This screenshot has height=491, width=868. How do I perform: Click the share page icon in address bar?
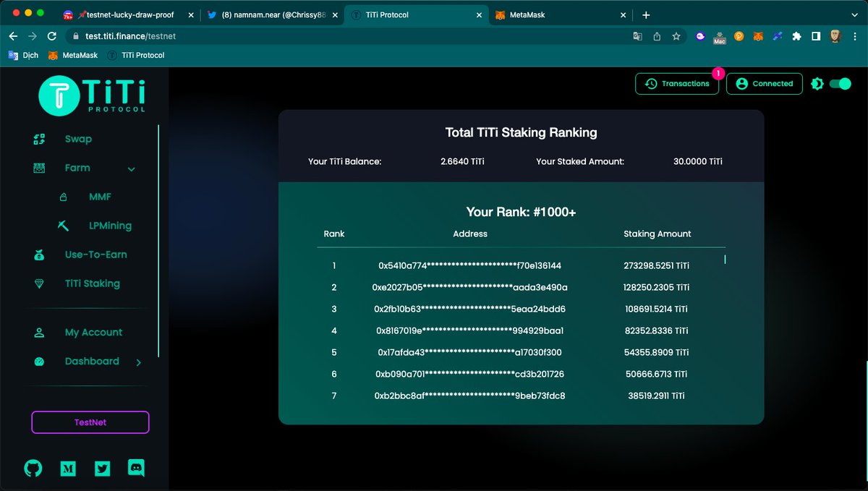[657, 36]
